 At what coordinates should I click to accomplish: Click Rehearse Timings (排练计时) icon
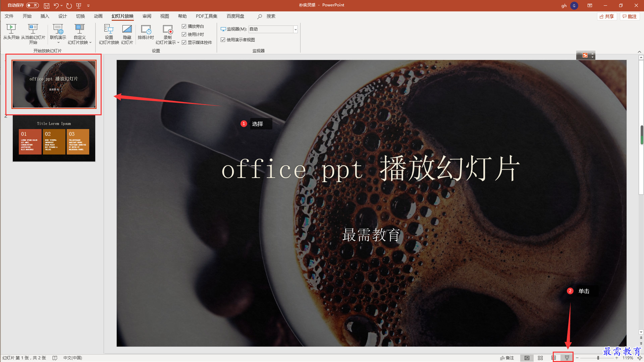(x=146, y=29)
